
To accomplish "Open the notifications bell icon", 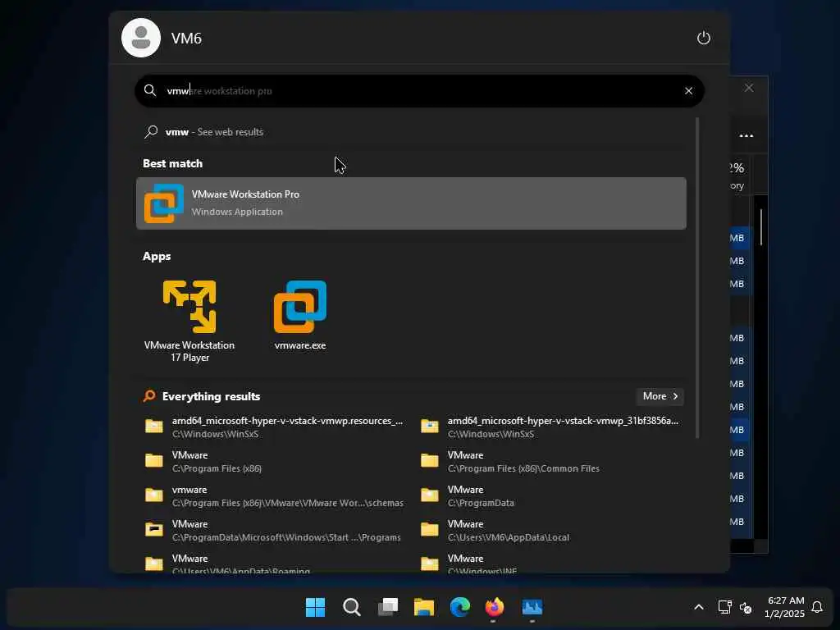I will coord(817,607).
